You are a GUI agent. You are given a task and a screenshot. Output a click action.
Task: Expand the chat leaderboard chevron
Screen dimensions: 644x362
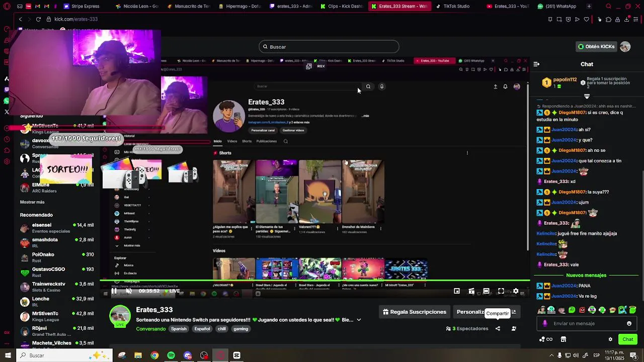(587, 96)
